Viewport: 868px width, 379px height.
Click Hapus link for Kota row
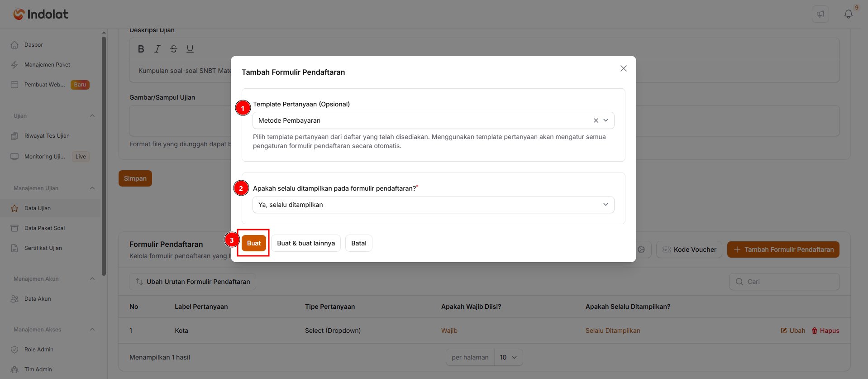tap(825, 331)
